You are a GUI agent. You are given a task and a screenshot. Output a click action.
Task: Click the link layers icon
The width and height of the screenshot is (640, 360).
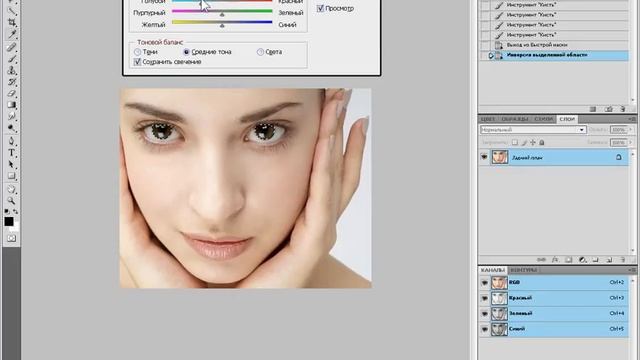(541, 260)
